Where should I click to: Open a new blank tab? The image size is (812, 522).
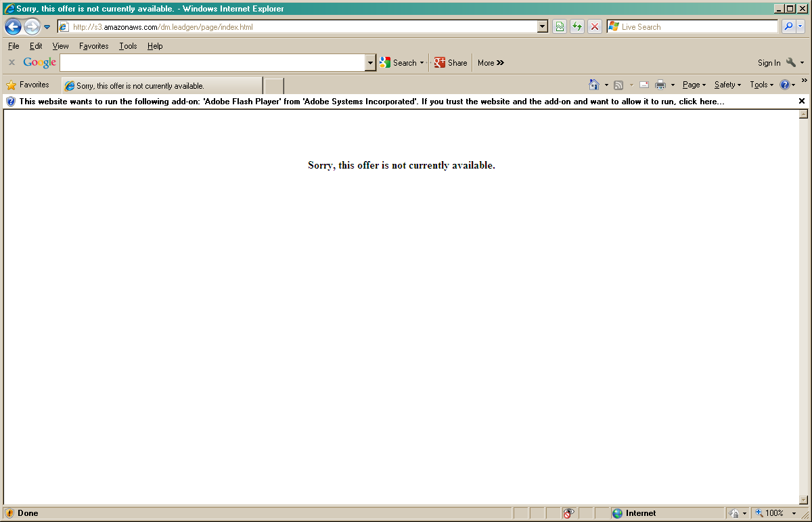coord(273,86)
